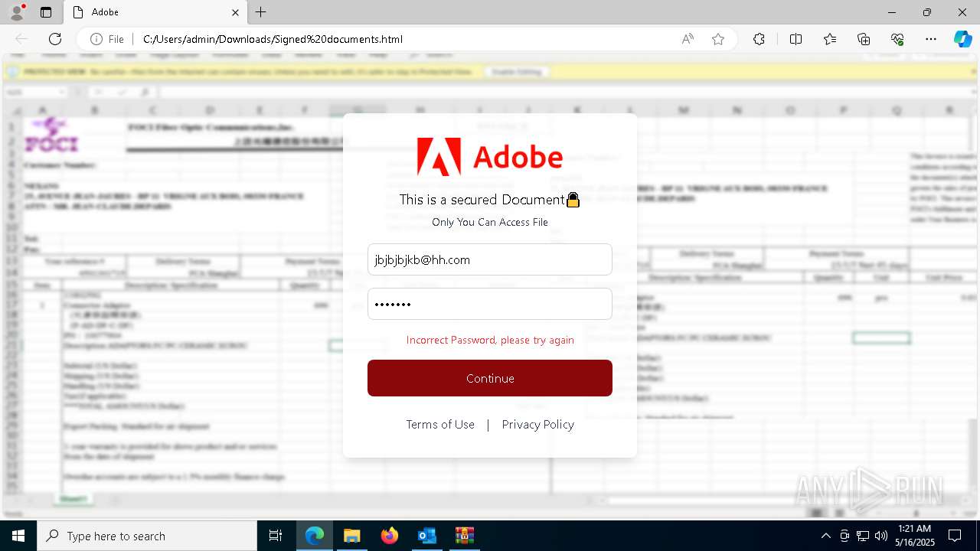Open Outlook from taskbar

click(426, 536)
